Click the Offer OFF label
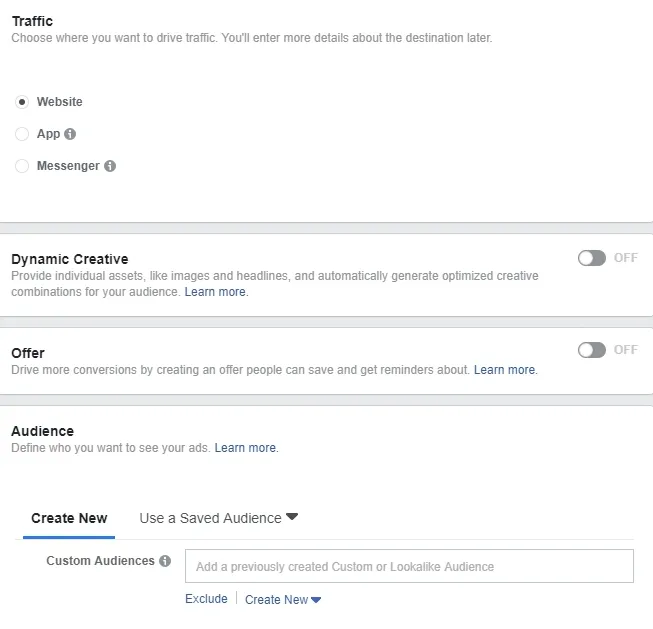653x629 pixels. (x=626, y=350)
